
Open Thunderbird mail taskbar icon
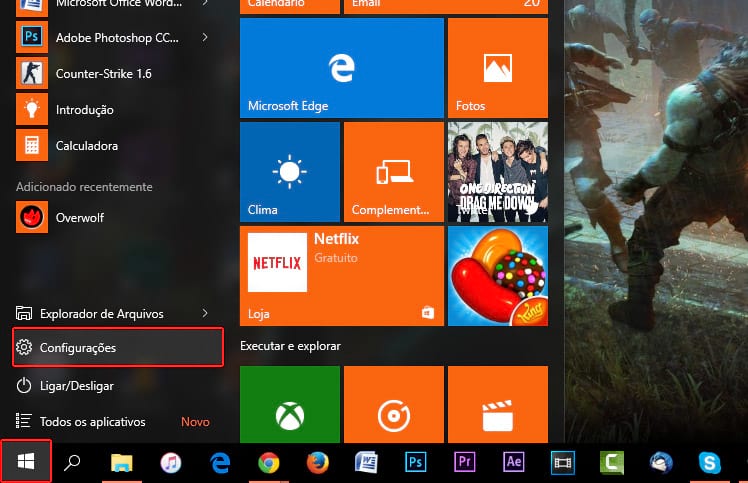[661, 462]
